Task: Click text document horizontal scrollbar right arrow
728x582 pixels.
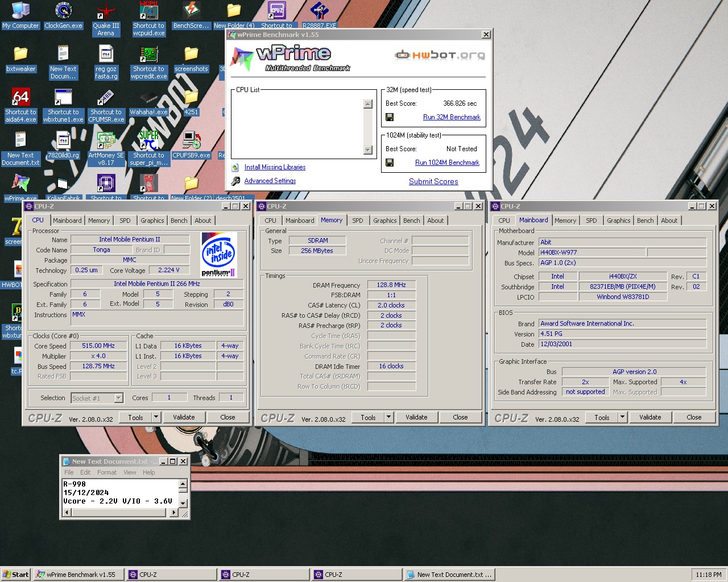Action: coord(174,512)
